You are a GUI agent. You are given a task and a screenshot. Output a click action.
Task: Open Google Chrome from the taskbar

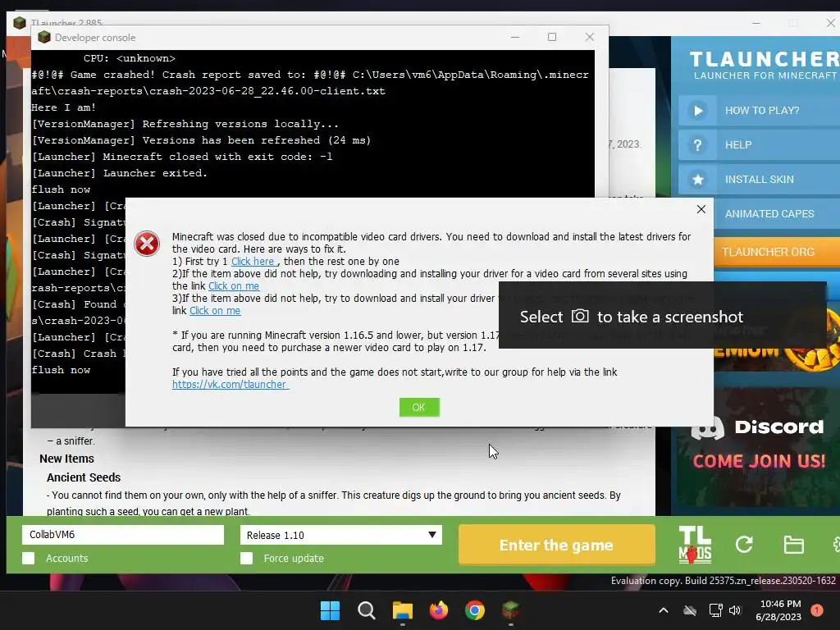(x=475, y=610)
